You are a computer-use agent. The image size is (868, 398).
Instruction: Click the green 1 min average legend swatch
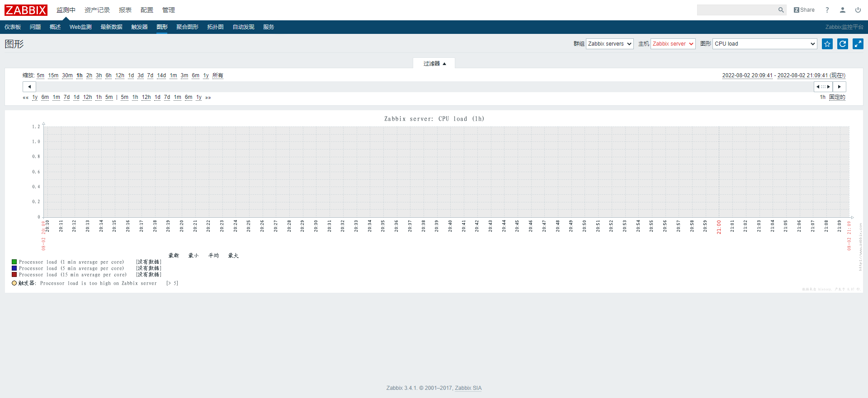pos(14,262)
